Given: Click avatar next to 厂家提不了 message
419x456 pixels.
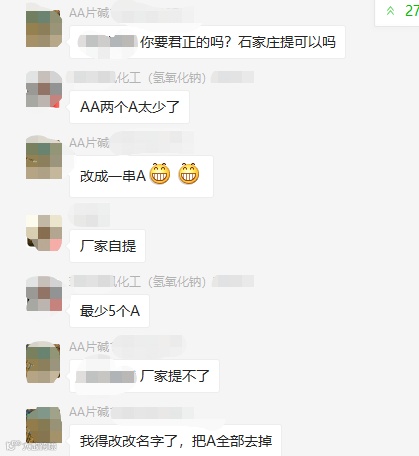Looking at the screenshot, I should point(43,363).
